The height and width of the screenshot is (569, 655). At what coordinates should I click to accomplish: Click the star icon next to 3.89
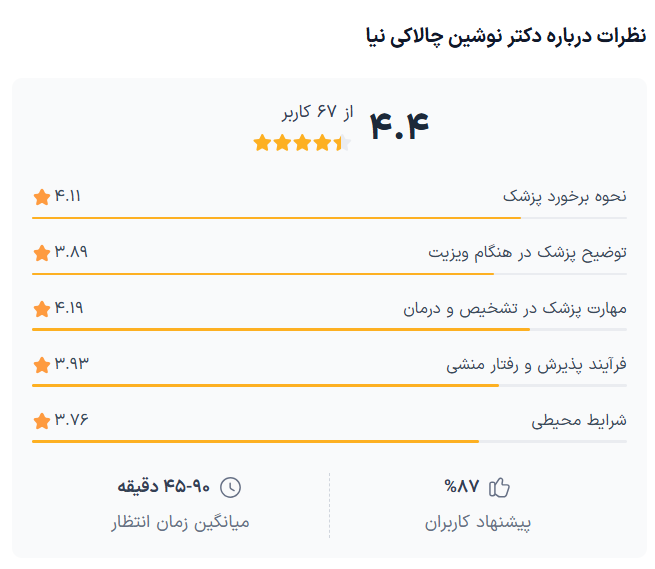pyautogui.click(x=41, y=253)
